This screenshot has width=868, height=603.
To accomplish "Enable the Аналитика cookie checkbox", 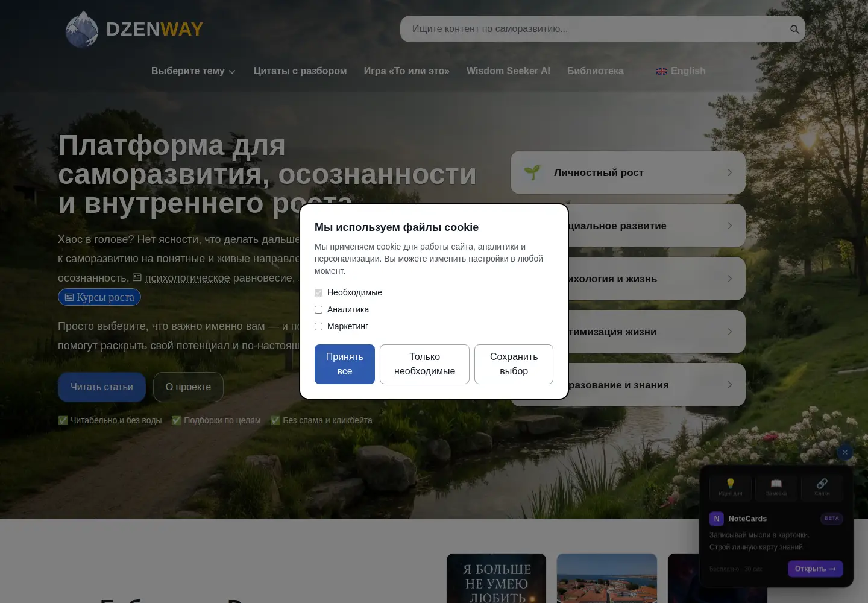I will [318, 309].
